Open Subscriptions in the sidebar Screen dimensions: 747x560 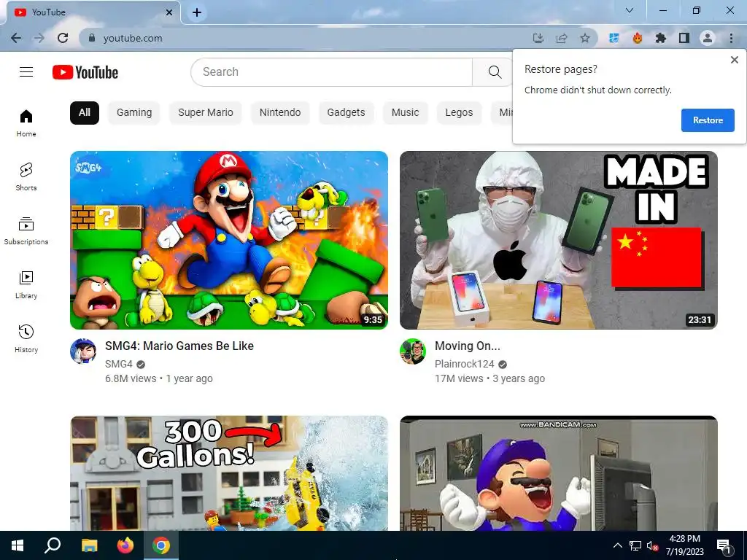click(x=26, y=231)
